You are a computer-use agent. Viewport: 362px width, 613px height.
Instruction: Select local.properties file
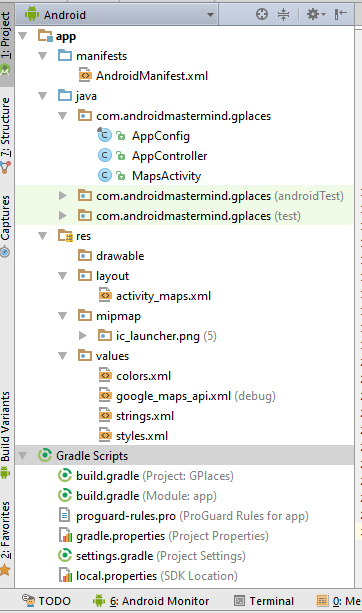(157, 576)
